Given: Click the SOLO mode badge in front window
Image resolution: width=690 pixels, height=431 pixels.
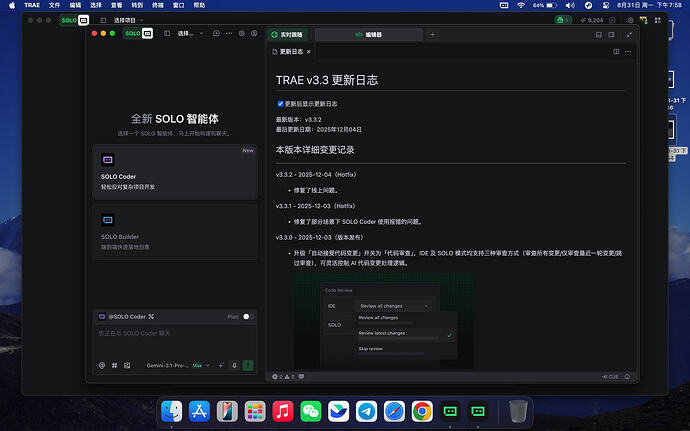Looking at the screenshot, I should (x=138, y=33).
